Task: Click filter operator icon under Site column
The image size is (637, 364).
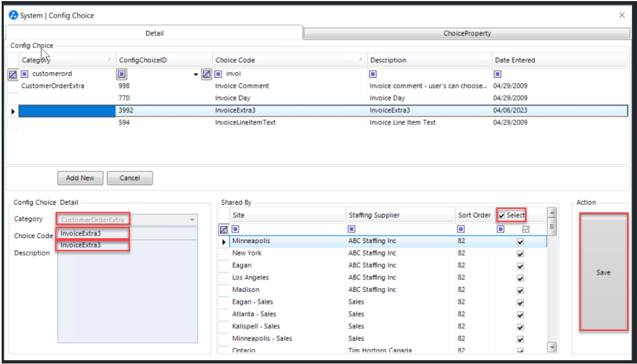Action: pyautogui.click(x=235, y=229)
